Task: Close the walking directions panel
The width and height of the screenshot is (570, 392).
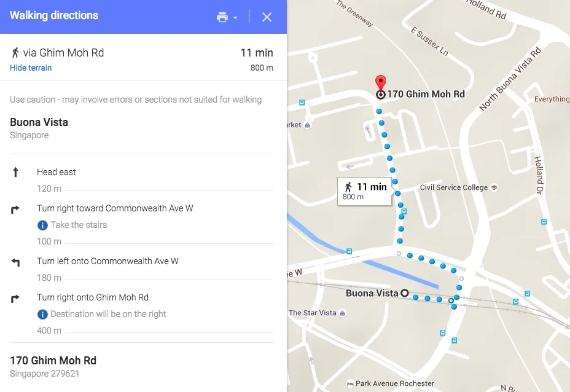Action: click(x=267, y=17)
